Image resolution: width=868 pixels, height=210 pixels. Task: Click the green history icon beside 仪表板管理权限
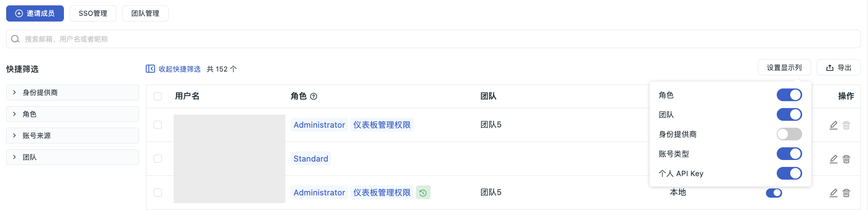pos(423,192)
